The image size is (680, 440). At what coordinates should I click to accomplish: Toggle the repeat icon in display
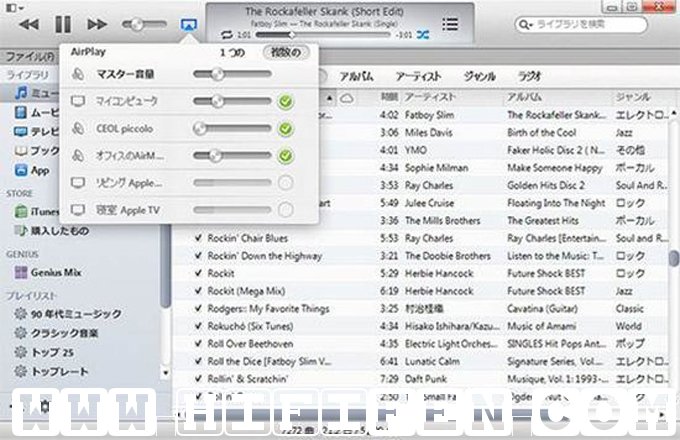226,34
